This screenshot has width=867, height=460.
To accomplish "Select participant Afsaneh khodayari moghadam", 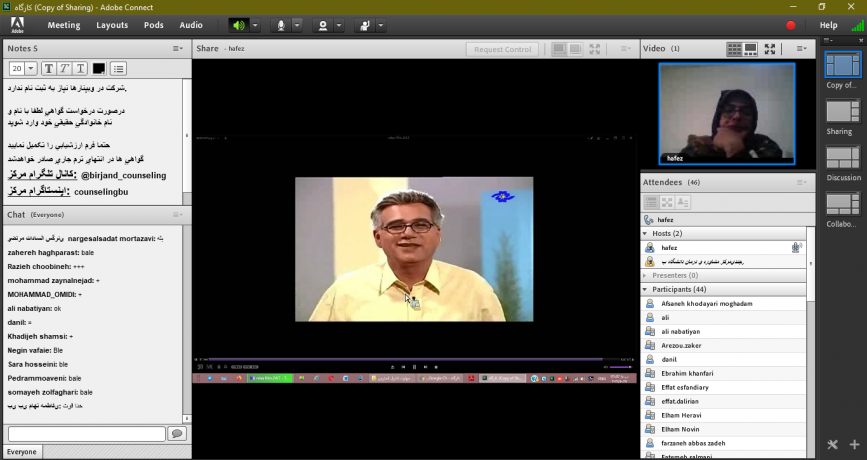I will tap(724, 304).
